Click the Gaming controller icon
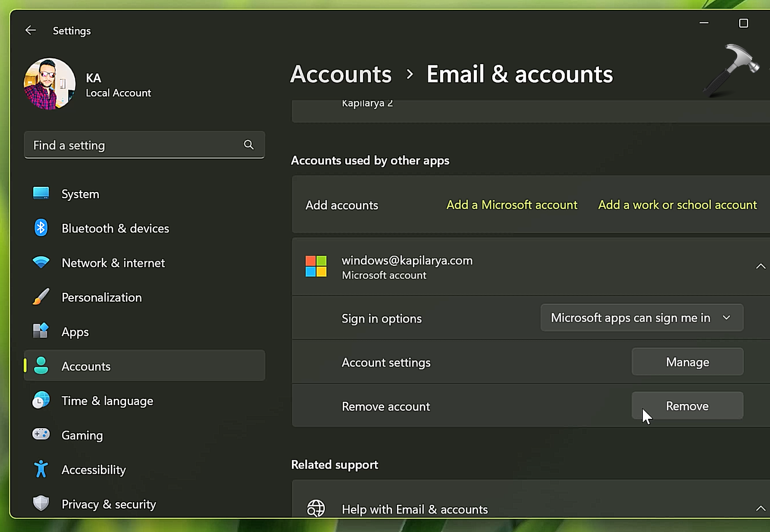The image size is (770, 532). pos(41,435)
